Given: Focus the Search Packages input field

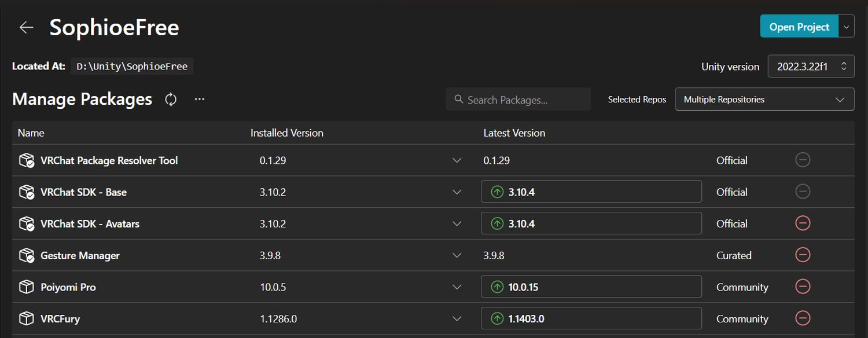Looking at the screenshot, I should click(518, 100).
